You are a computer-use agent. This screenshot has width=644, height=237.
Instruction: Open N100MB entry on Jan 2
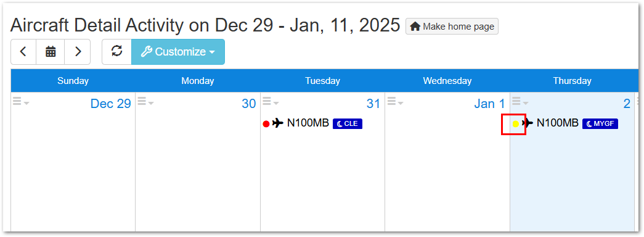(557, 123)
